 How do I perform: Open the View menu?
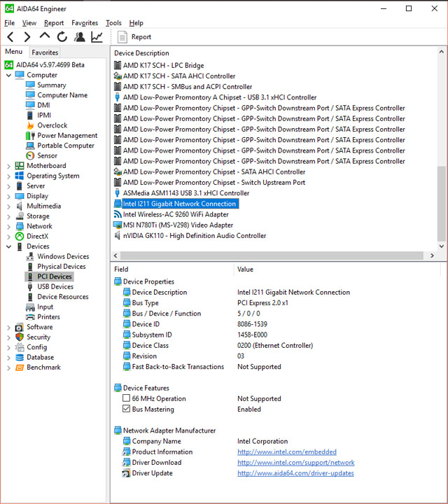29,23
